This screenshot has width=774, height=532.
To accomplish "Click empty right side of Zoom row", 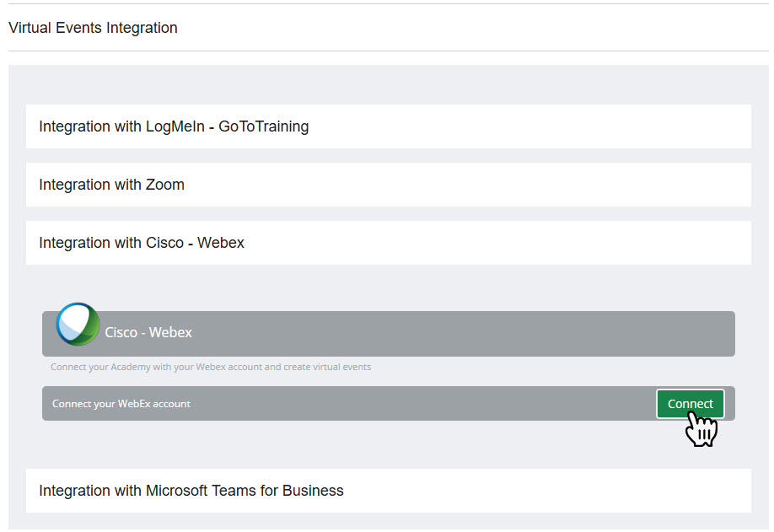I will point(590,185).
